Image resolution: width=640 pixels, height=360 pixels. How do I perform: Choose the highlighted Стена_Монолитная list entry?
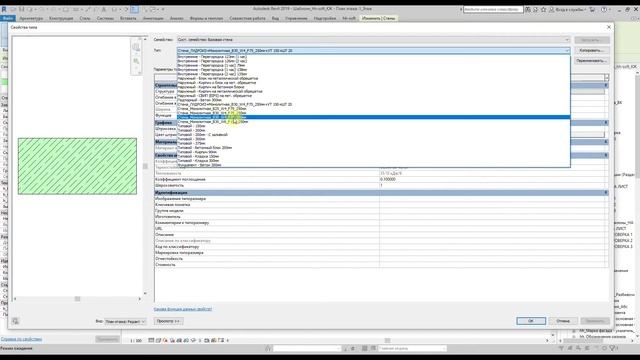(x=373, y=118)
